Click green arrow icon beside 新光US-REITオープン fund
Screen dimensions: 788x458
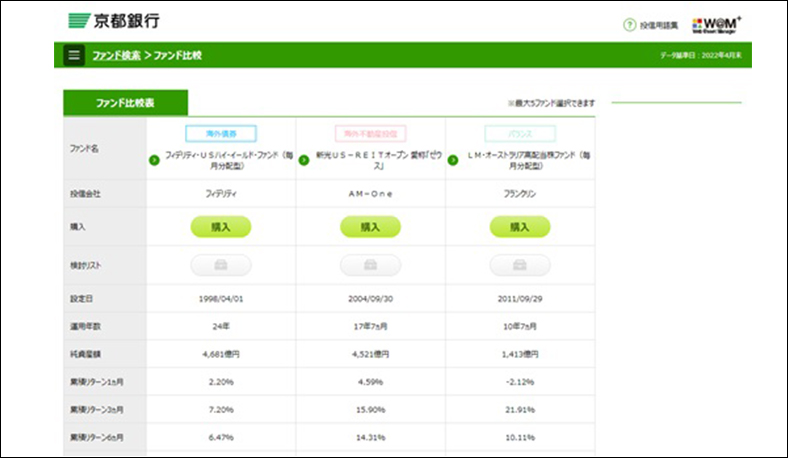click(x=304, y=160)
